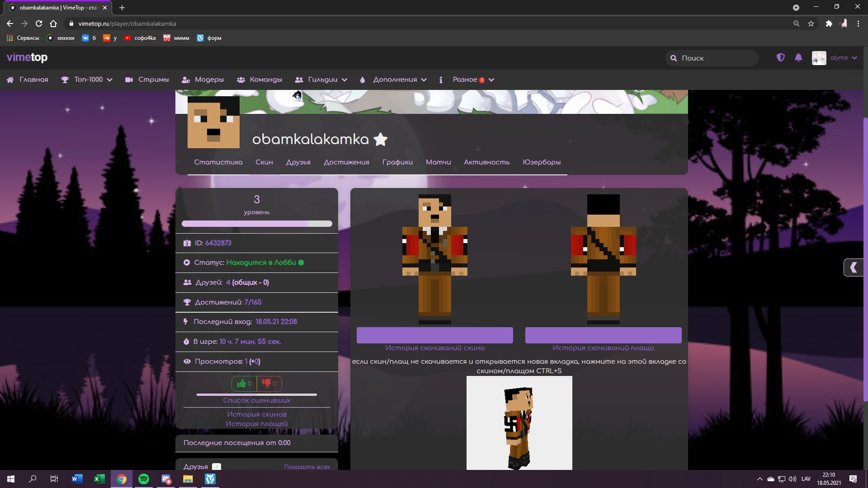Toggle the thumbs up like button
Image resolution: width=868 pixels, height=488 pixels.
pyautogui.click(x=244, y=384)
